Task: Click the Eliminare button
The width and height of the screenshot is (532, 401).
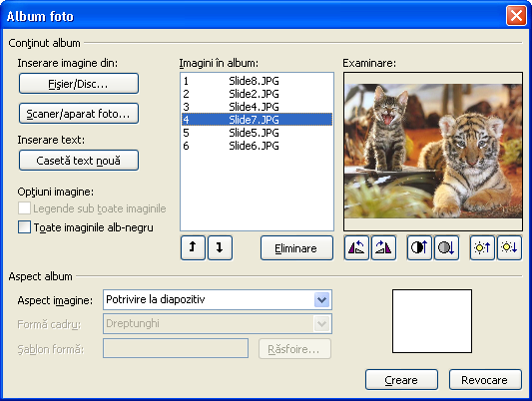Action: click(x=296, y=248)
